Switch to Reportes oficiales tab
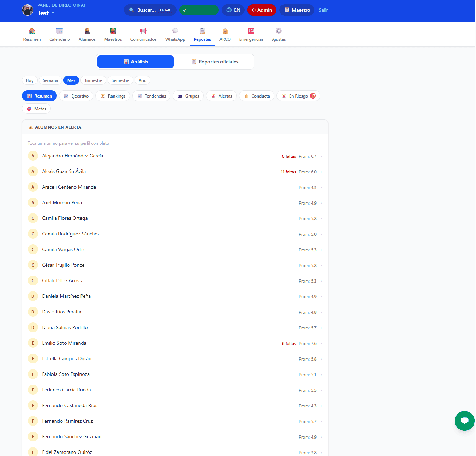The image size is (476, 456). pyautogui.click(x=215, y=62)
